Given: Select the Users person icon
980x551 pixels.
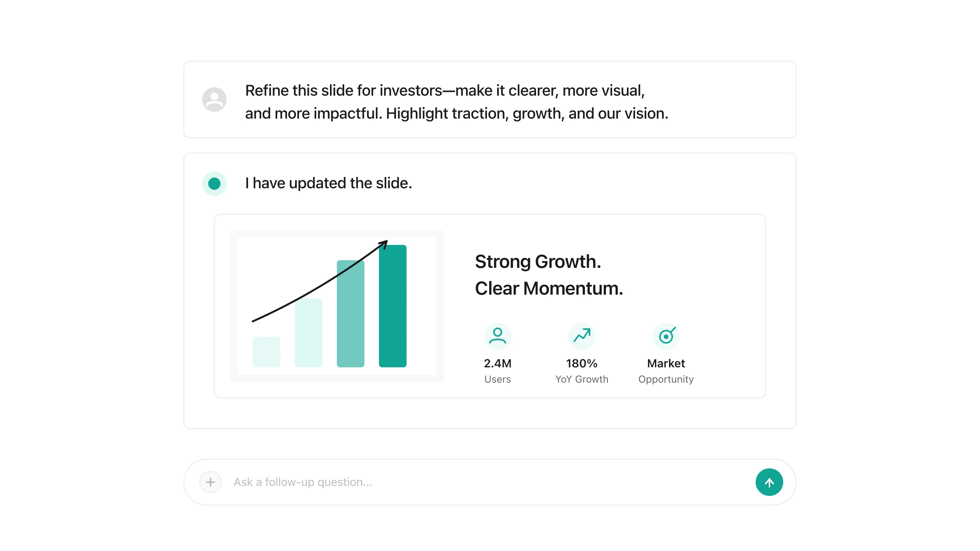Looking at the screenshot, I should coord(497,336).
